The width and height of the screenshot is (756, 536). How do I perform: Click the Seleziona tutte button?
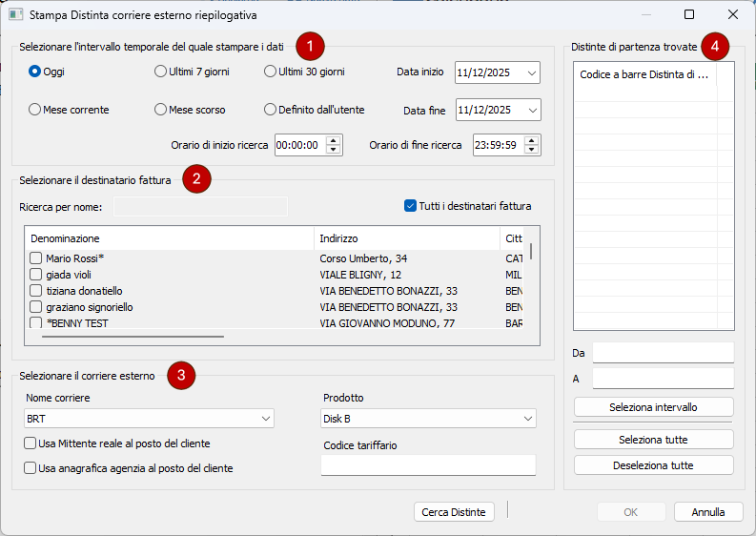coord(653,440)
